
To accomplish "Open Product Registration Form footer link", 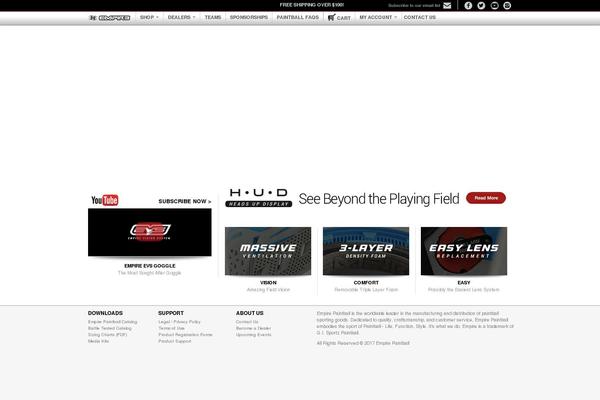I will point(185,335).
